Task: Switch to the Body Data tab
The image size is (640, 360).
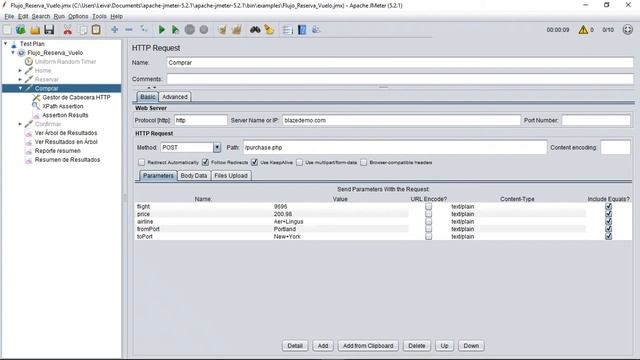Action: 193,176
